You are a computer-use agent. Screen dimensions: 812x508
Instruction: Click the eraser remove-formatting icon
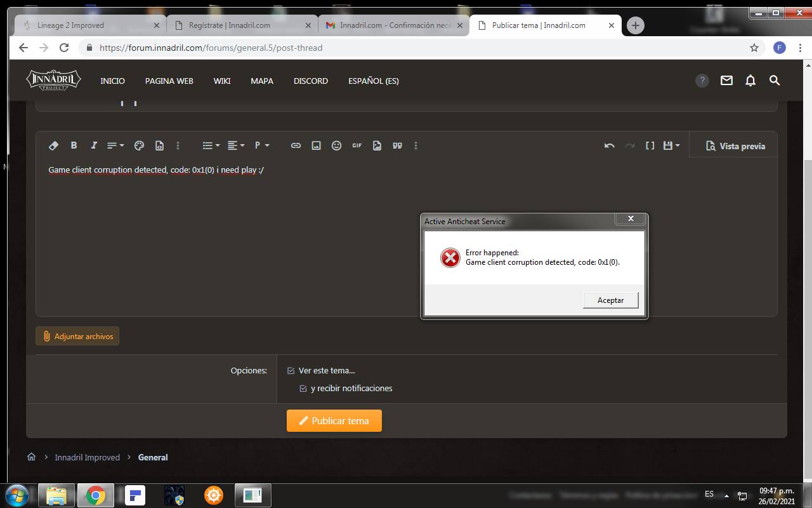(x=54, y=145)
